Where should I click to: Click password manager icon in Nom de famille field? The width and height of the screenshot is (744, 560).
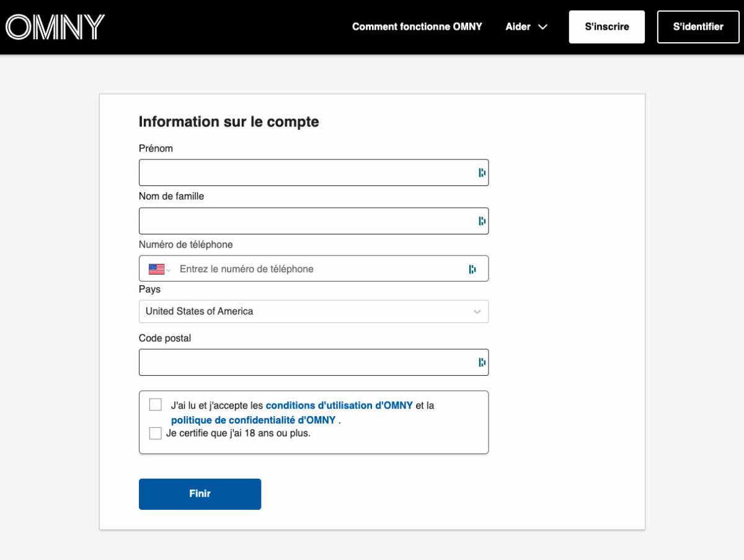click(482, 221)
